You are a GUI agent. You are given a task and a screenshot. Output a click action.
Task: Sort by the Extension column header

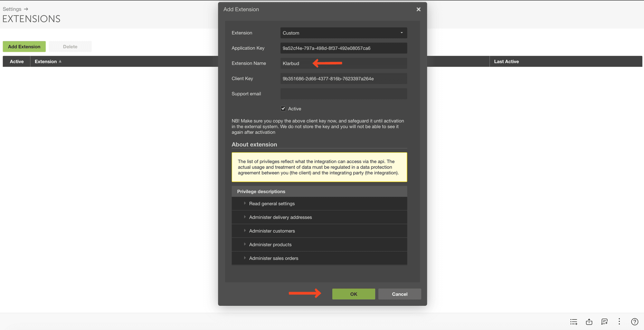46,62
